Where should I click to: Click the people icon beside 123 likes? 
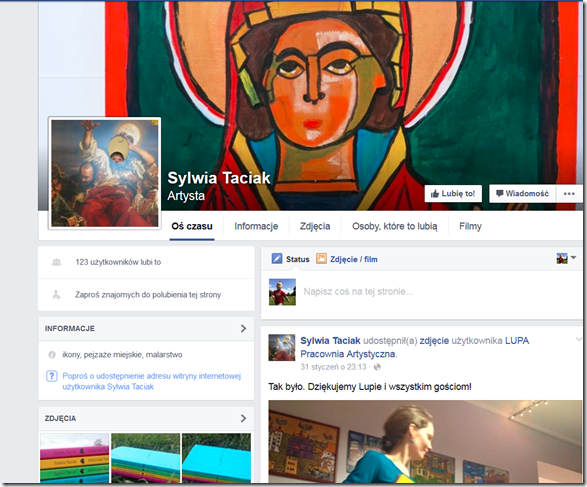(56, 262)
